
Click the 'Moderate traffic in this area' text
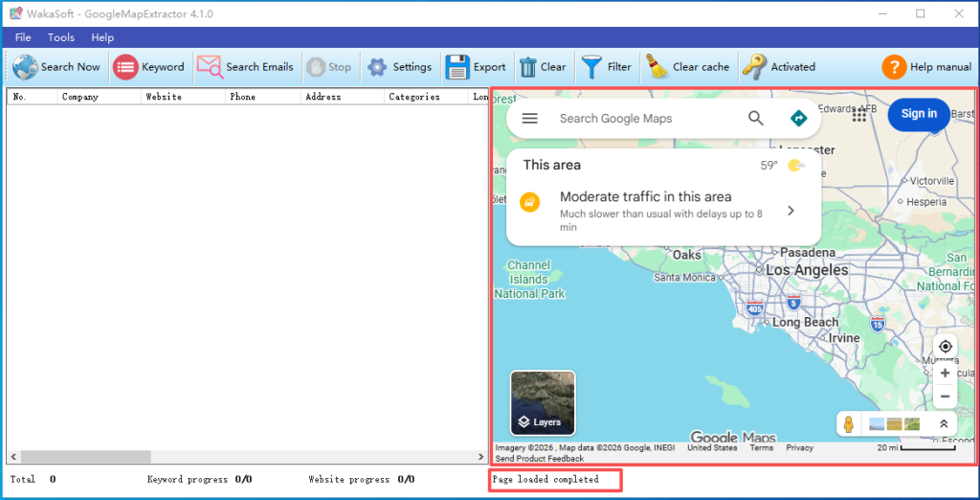pyautogui.click(x=646, y=196)
